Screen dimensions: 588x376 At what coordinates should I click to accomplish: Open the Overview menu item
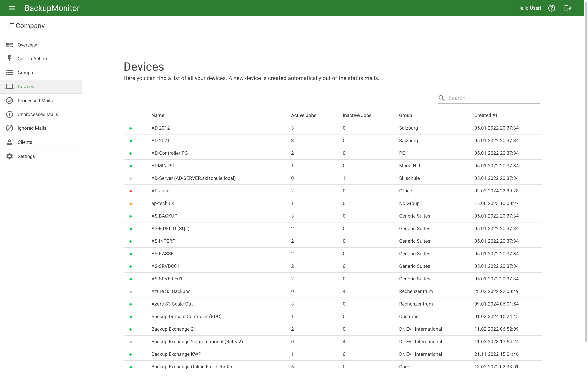point(27,45)
